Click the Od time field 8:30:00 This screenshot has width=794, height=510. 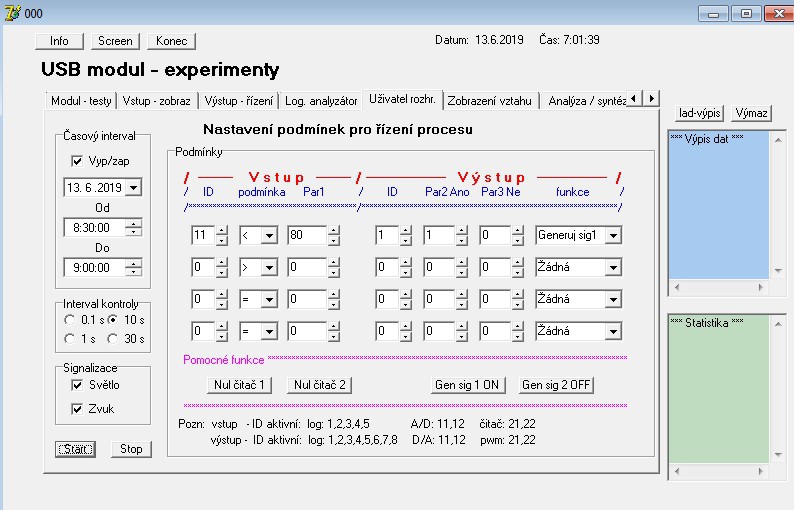94,228
